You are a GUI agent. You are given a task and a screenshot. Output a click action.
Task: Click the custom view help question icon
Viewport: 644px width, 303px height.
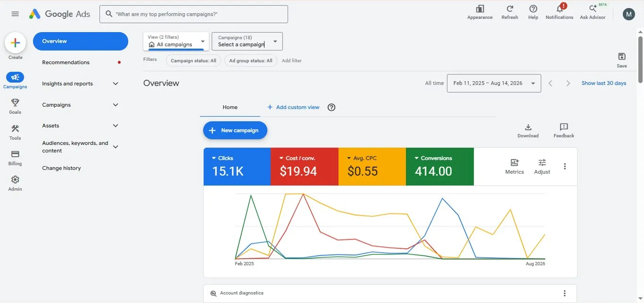331,107
